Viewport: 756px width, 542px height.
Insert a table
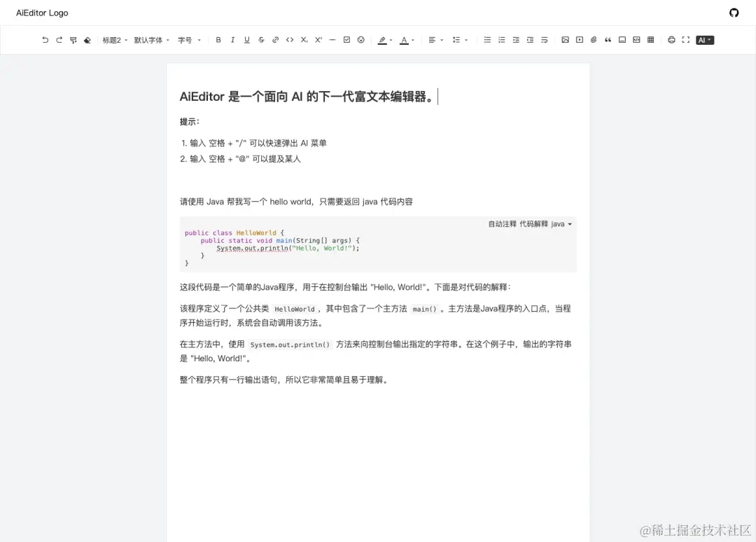(x=650, y=40)
